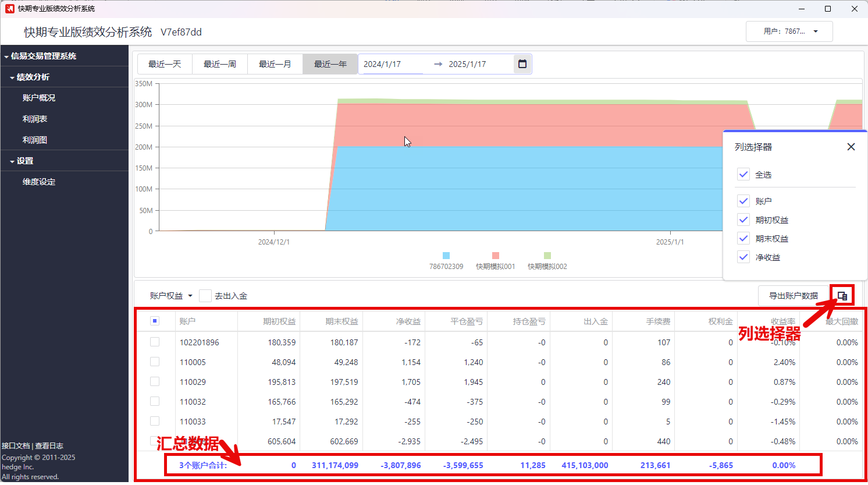Screen dimensions: 868x485
Task: Click account cell 110005
Action: coord(193,362)
